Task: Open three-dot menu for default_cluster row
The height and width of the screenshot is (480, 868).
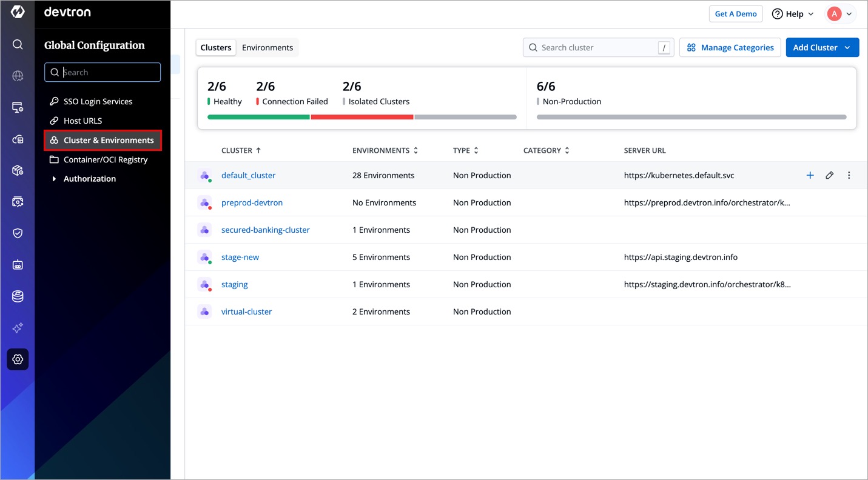Action: [x=849, y=175]
